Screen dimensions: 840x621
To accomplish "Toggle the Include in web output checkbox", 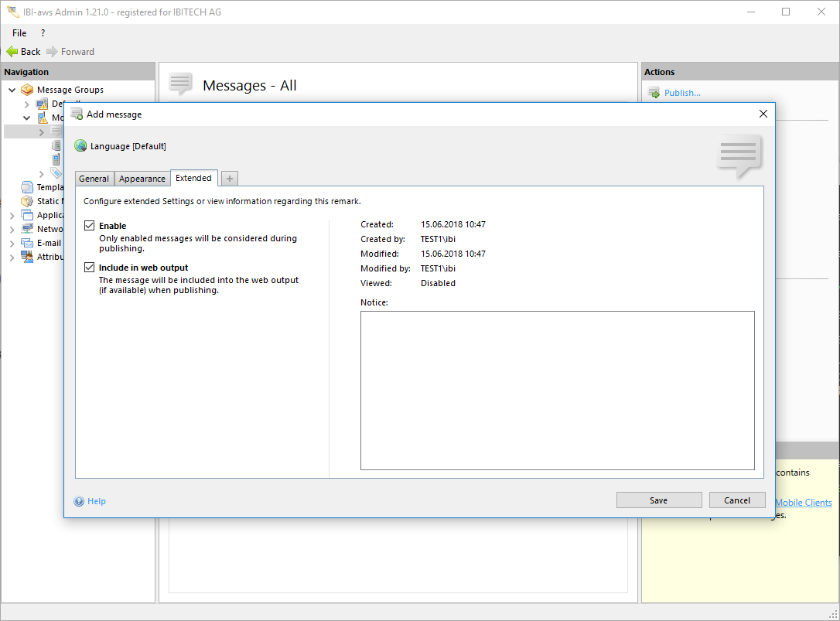I will [90, 268].
